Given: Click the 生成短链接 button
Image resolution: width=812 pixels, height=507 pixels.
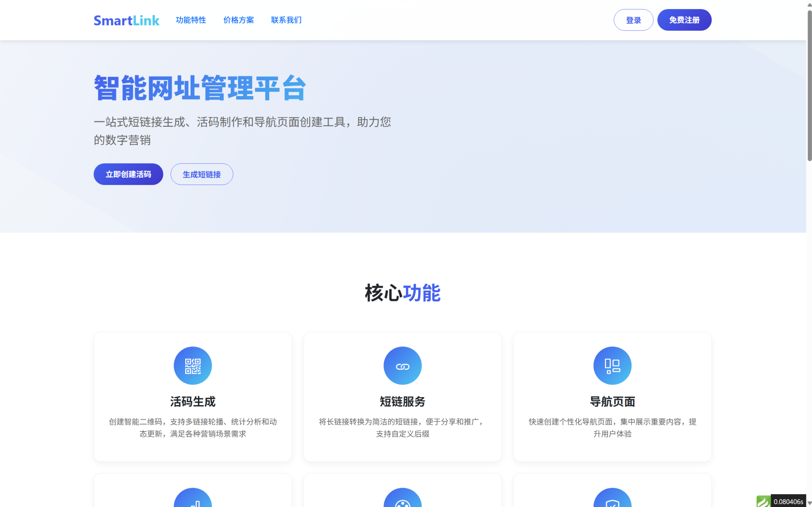Looking at the screenshot, I should point(202,174).
